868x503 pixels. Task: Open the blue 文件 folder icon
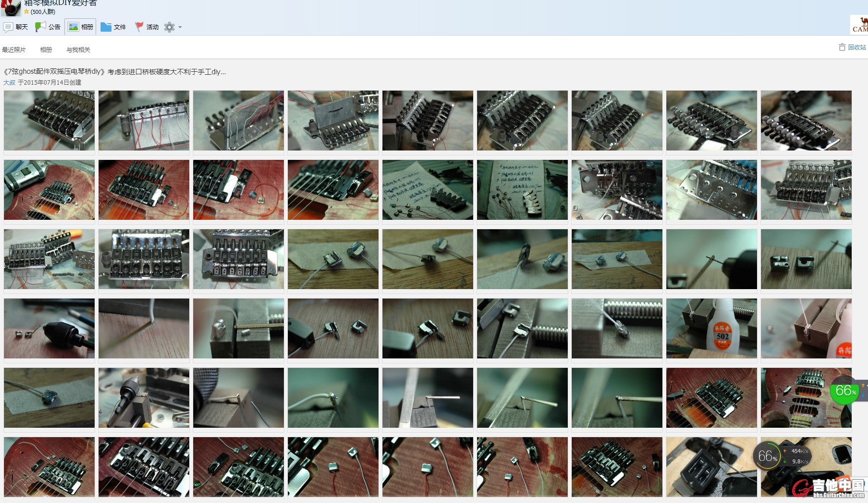106,27
